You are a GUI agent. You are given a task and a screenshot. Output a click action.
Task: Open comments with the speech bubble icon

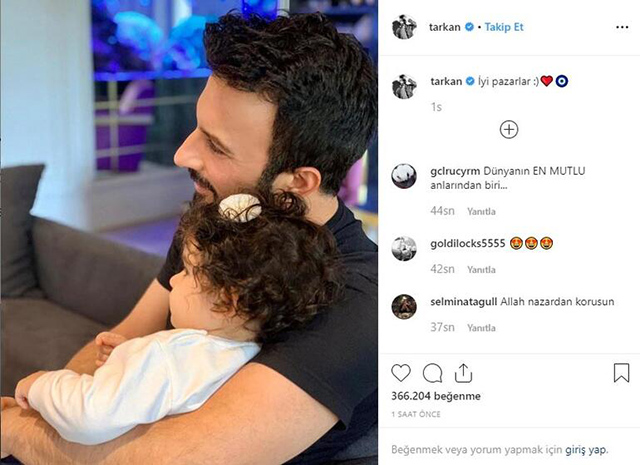coord(432,373)
